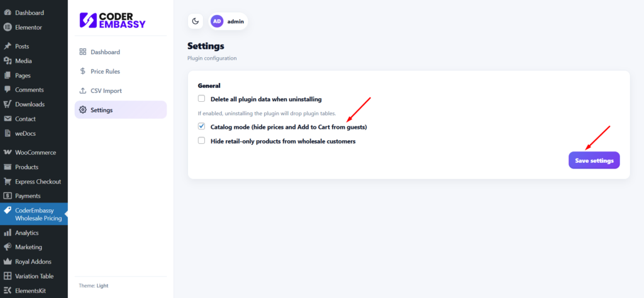644x298 pixels.
Task: Uncheck the Catalog mode checkbox
Action: pos(202,126)
